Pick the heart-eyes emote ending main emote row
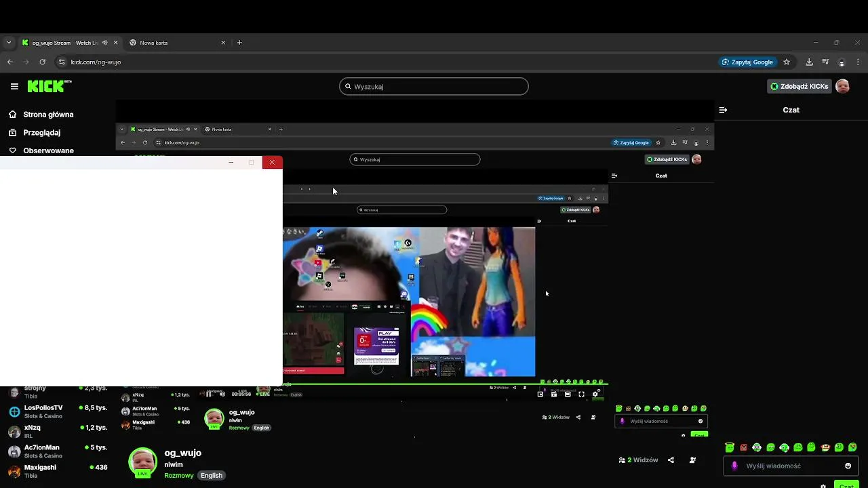The height and width of the screenshot is (488, 868). click(852, 447)
